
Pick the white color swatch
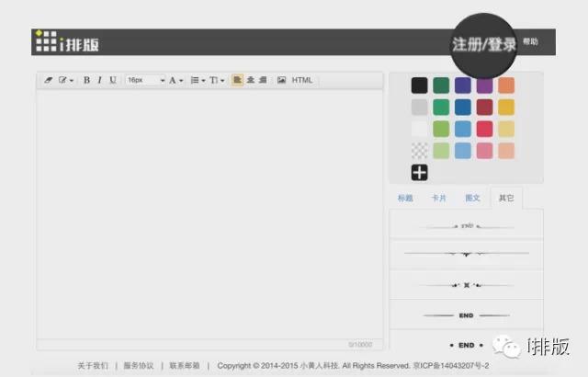(x=419, y=129)
